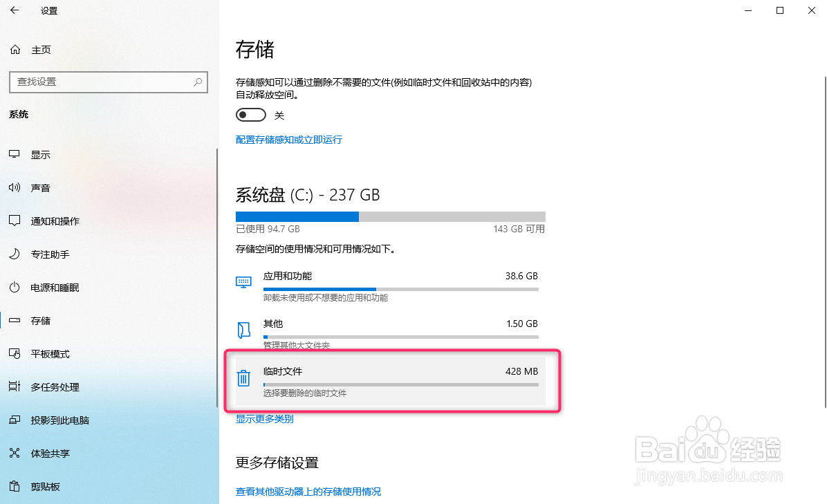This screenshot has height=504, width=827.
Task: Open the 存储 sidebar item
Action: (x=41, y=321)
